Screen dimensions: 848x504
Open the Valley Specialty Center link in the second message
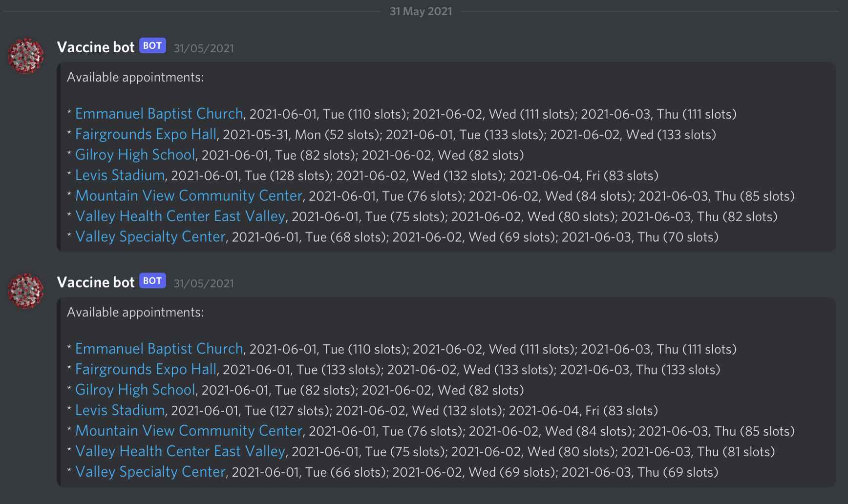click(x=150, y=472)
